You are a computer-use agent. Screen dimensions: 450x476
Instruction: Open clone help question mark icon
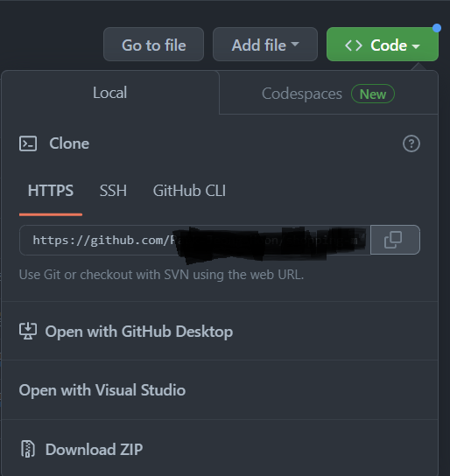coord(411,143)
